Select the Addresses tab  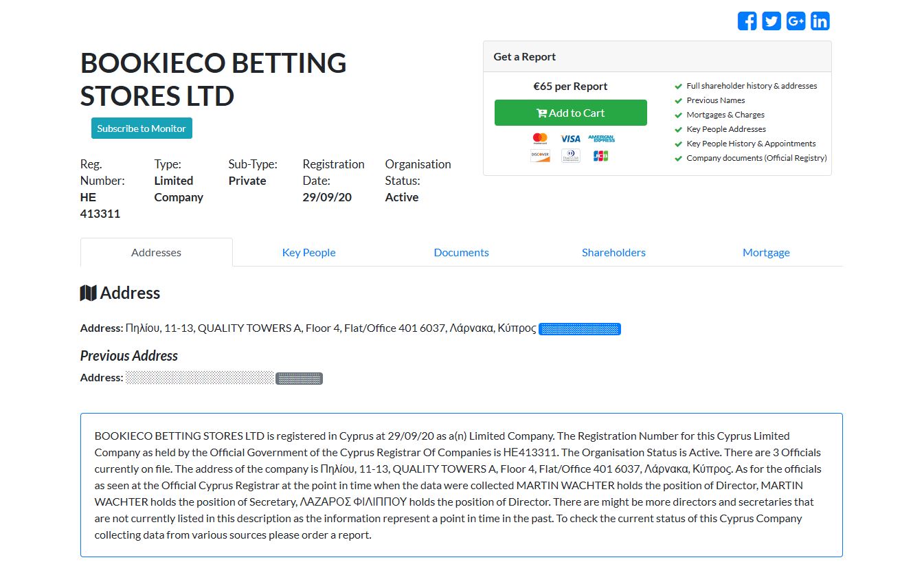(x=156, y=252)
